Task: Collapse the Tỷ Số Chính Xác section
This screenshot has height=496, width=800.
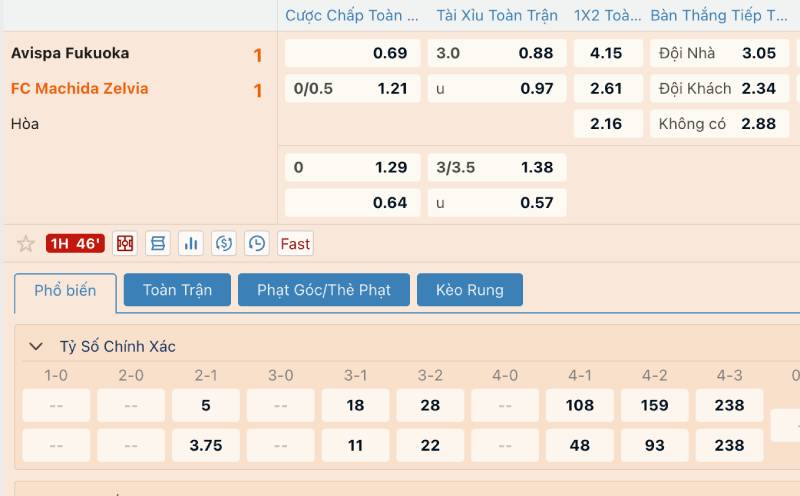Action: pos(36,347)
